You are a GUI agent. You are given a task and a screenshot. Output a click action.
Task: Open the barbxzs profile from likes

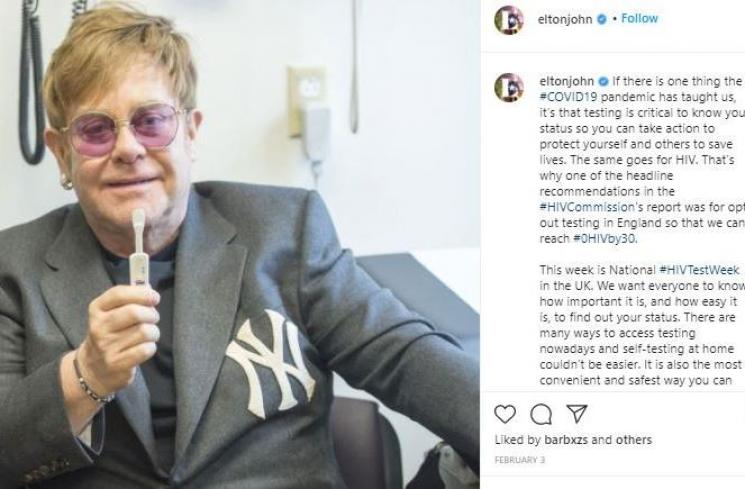[567, 439]
